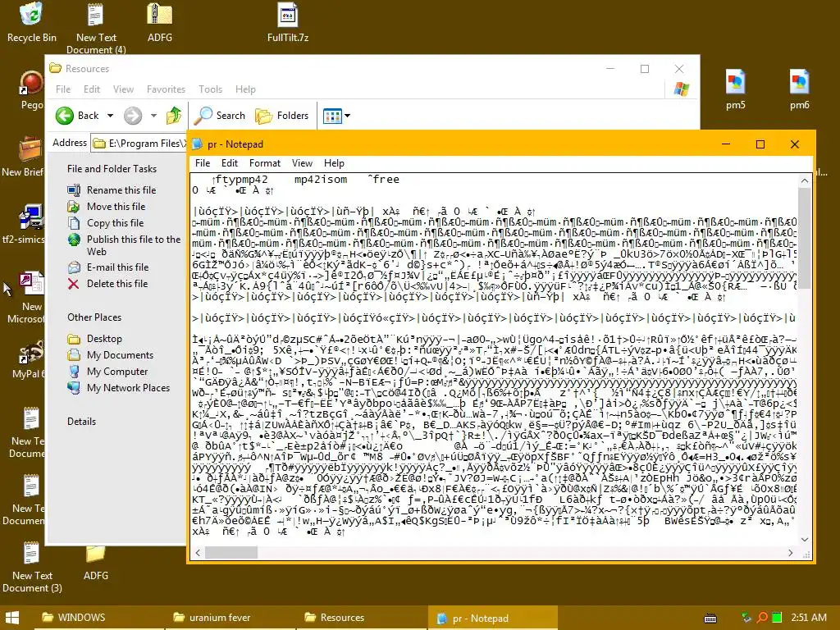Open Notepad Edit menu
The image size is (840, 630).
point(230,163)
